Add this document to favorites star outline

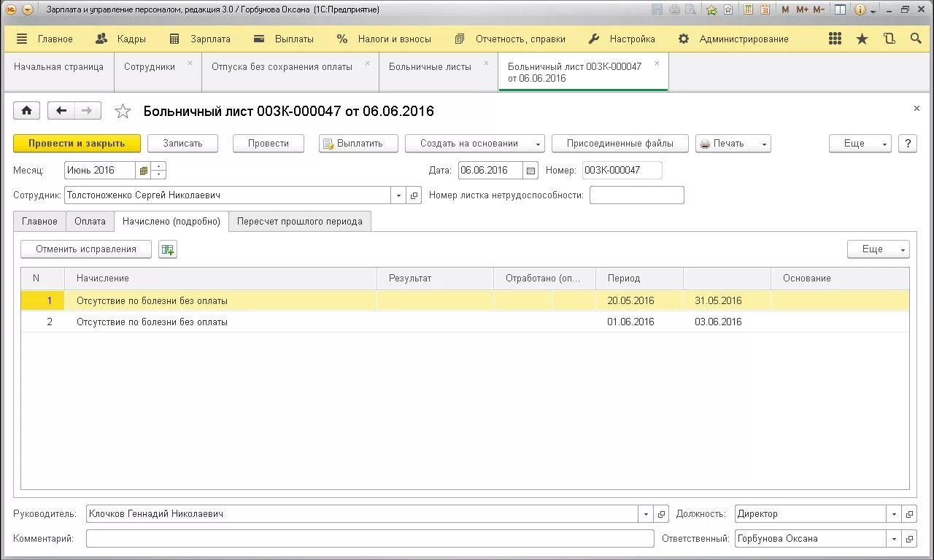coord(123,111)
